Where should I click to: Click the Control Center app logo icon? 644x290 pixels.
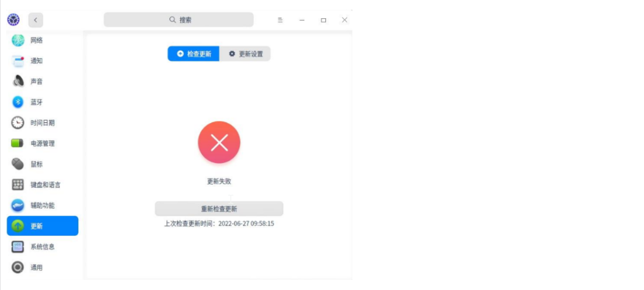(x=14, y=20)
